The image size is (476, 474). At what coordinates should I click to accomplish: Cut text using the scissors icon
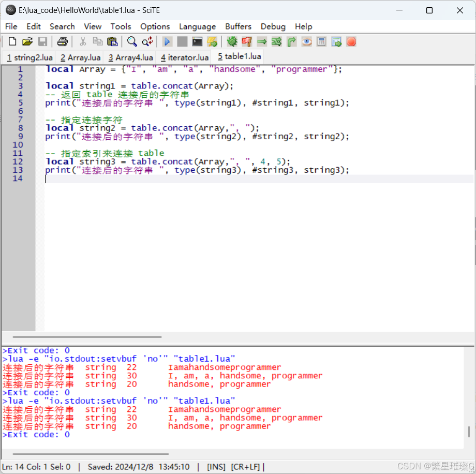(x=82, y=41)
